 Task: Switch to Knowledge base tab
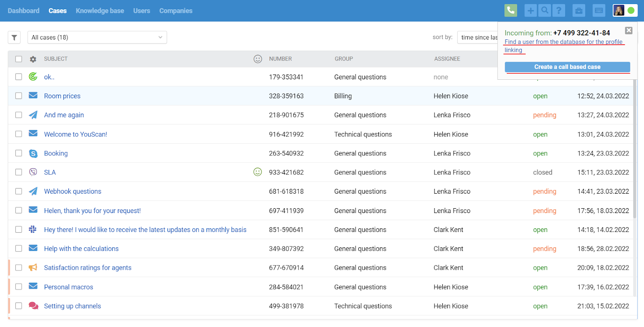pos(100,11)
